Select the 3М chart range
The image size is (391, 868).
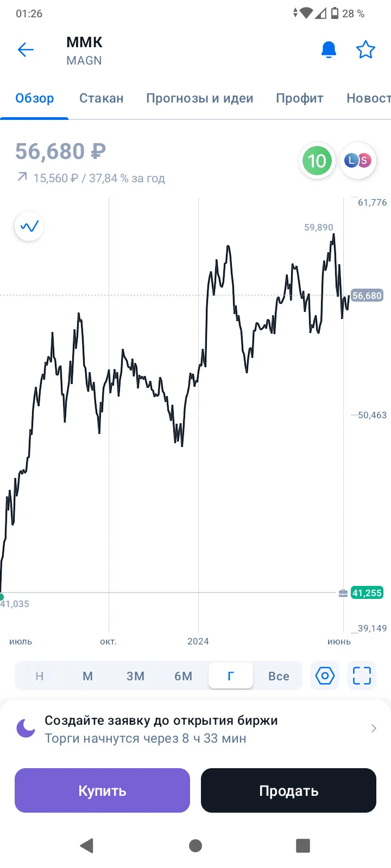tap(135, 676)
